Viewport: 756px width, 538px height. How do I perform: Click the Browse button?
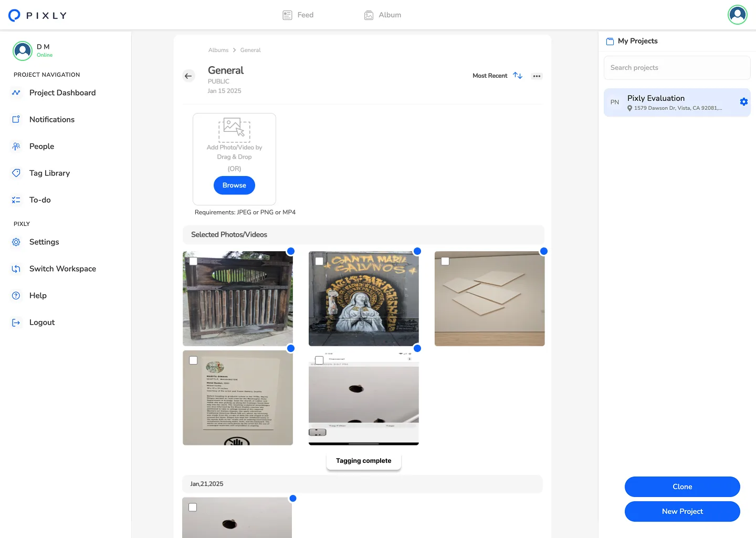click(234, 185)
